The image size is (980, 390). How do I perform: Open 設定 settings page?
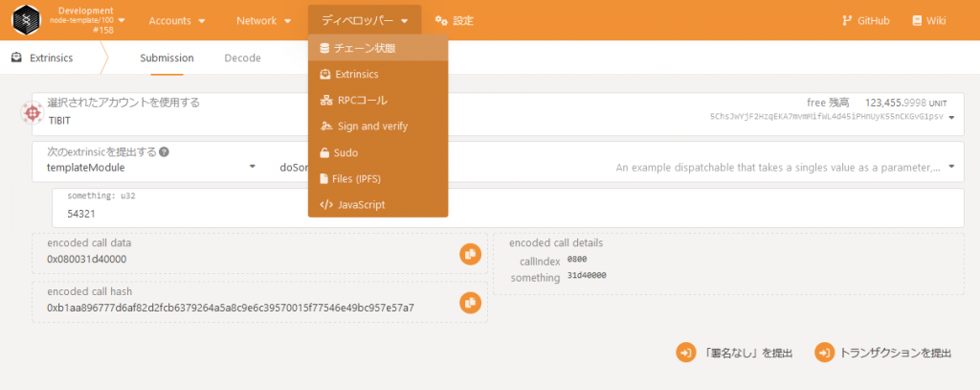coord(454,20)
